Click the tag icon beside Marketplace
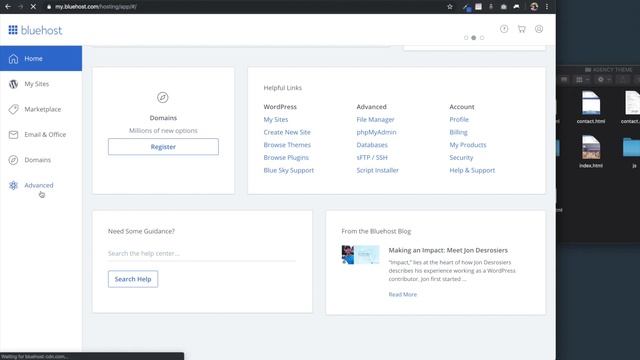The height and width of the screenshot is (360, 640). click(x=13, y=109)
